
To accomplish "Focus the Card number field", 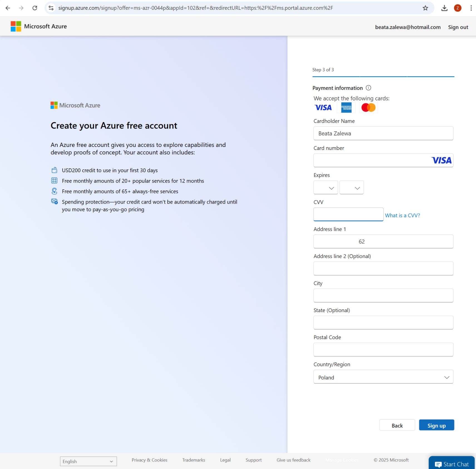I will tap(383, 160).
